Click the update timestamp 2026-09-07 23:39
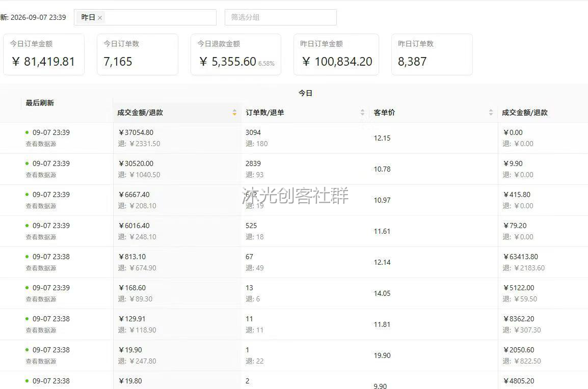 tap(38, 18)
